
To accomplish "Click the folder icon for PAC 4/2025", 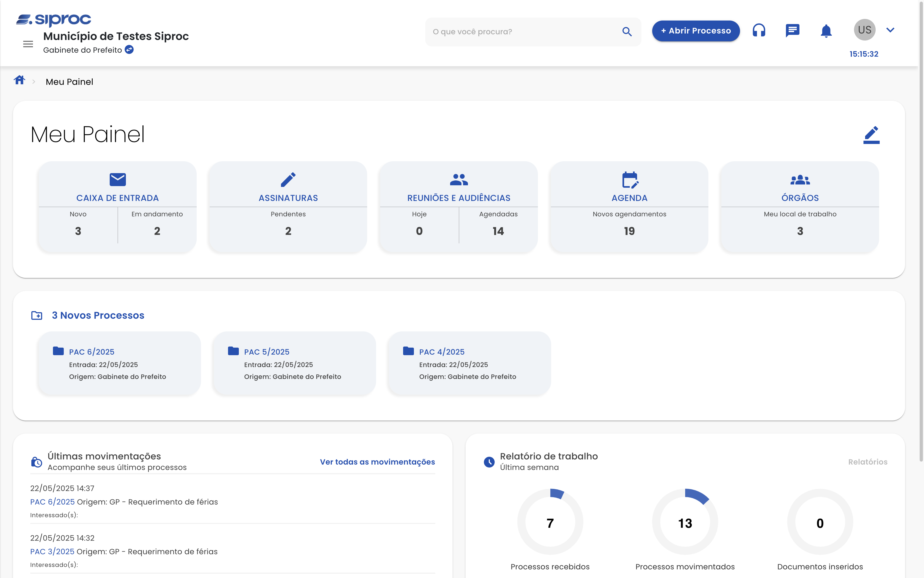I will point(408,351).
